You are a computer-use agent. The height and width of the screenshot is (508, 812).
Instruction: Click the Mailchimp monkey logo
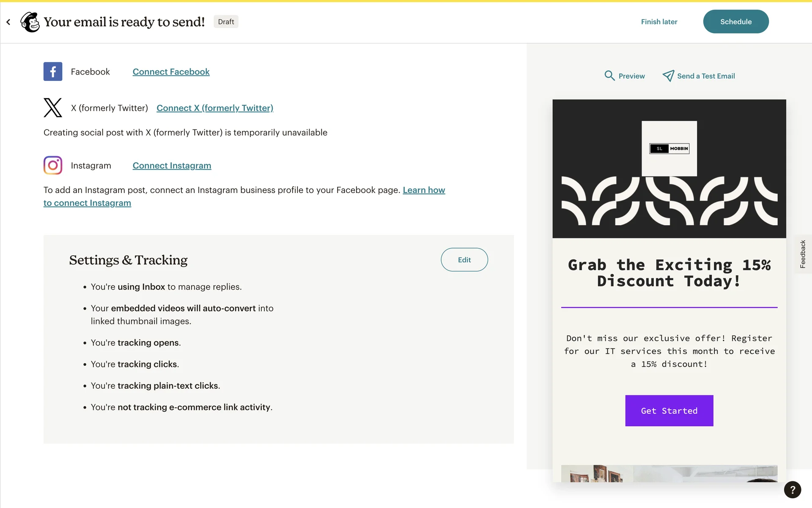coord(30,22)
